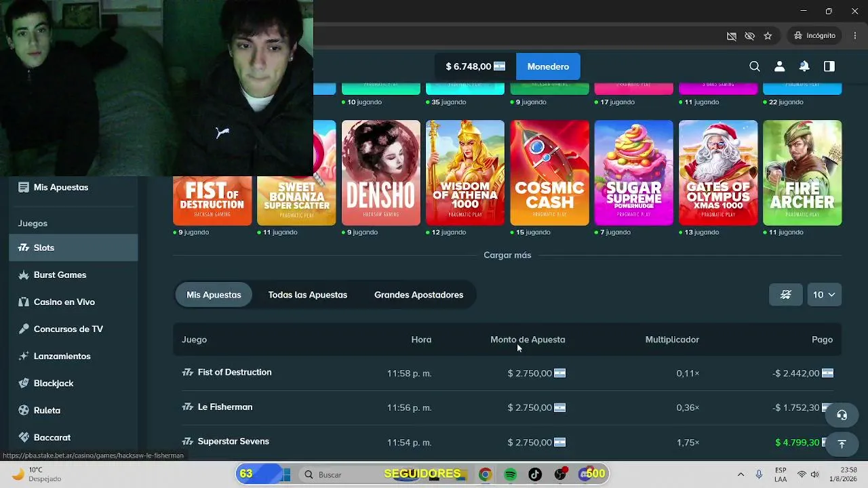Image resolution: width=868 pixels, height=488 pixels.
Task: Launch the Sweet Bonanza Super Scatter game
Action: pos(296,200)
